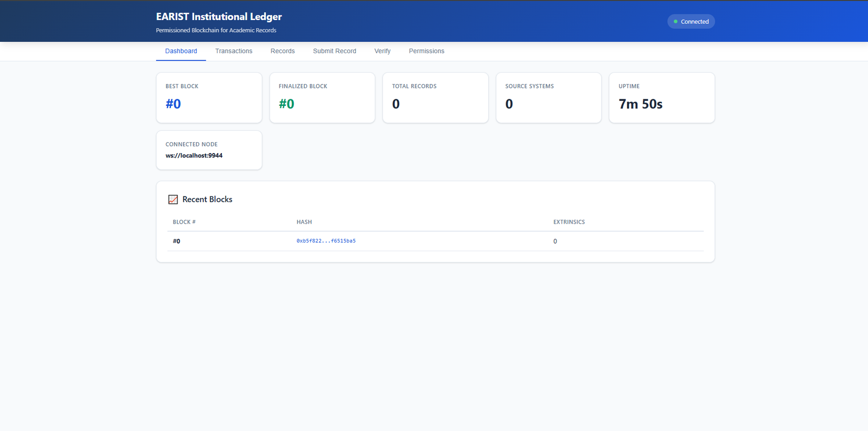Click the extrinsics count in block #0 row
Image resolution: width=868 pixels, height=431 pixels.
tap(555, 242)
